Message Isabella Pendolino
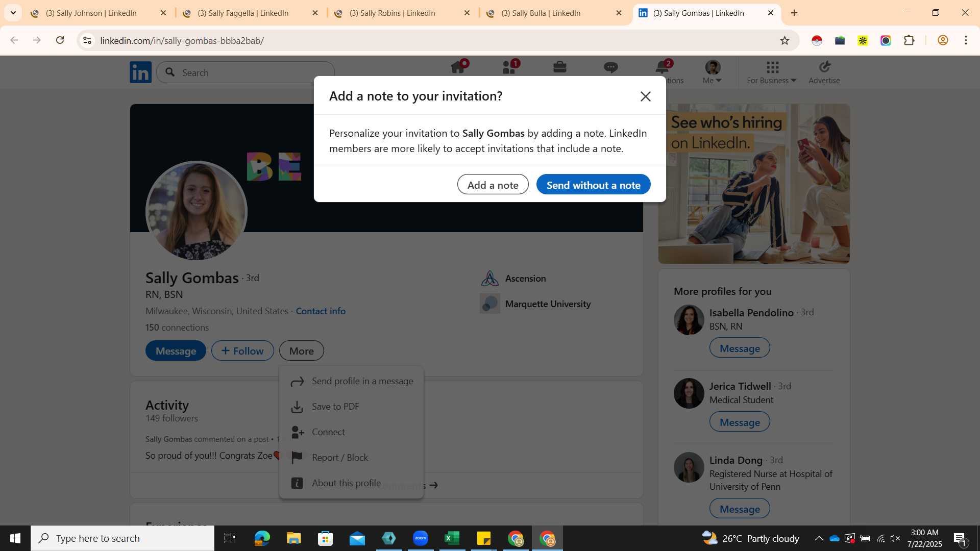The width and height of the screenshot is (980, 551). [x=740, y=348]
